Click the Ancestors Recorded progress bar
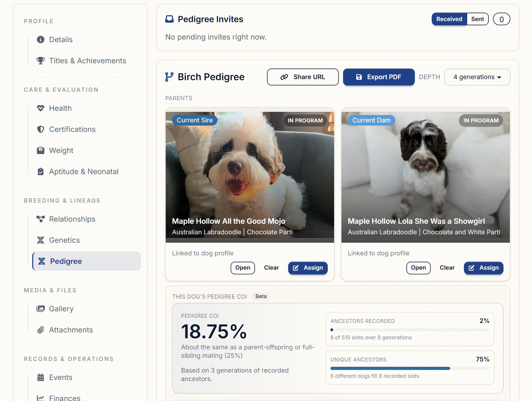Screen dimensions: 532x401 (410, 330)
